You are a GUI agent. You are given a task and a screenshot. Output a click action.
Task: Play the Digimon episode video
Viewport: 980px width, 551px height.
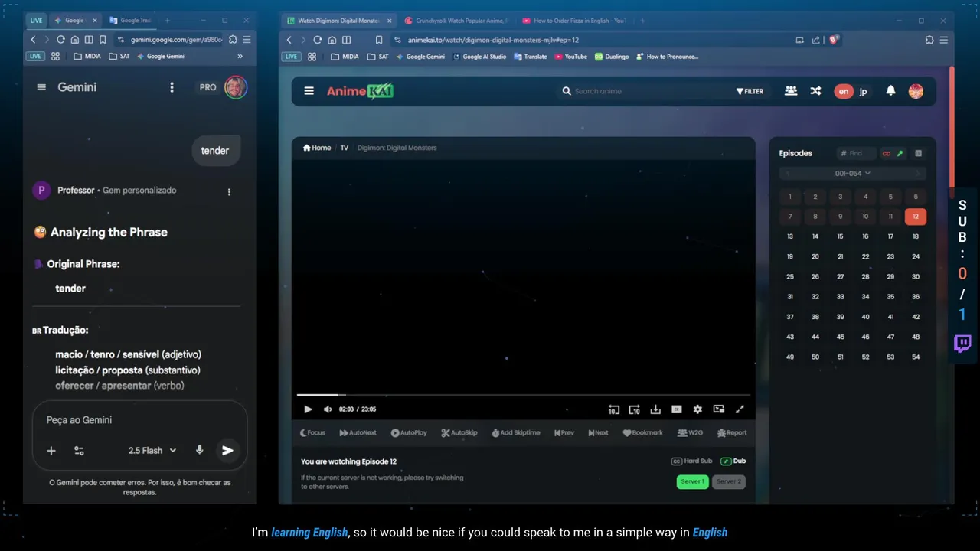[x=308, y=409]
